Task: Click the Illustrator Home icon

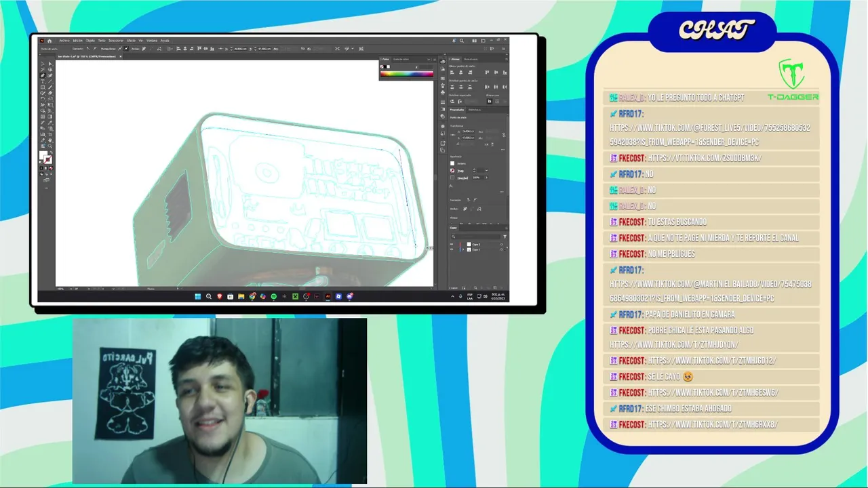Action: [49, 41]
